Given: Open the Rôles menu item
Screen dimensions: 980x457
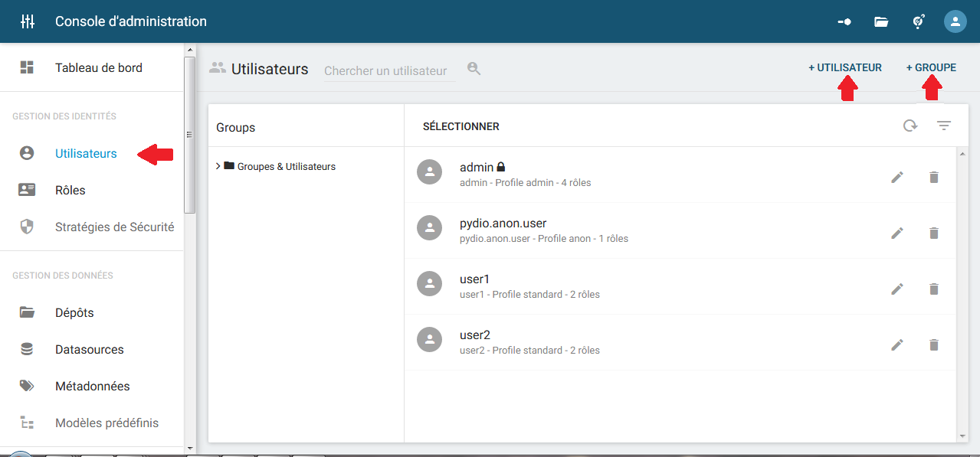Looking at the screenshot, I should coord(70,191).
